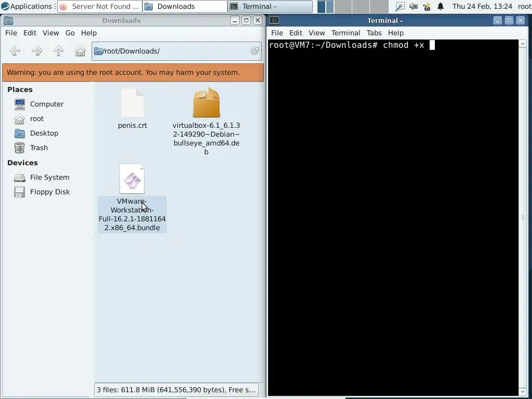Click the volume speaker icon in tray

coord(413,6)
